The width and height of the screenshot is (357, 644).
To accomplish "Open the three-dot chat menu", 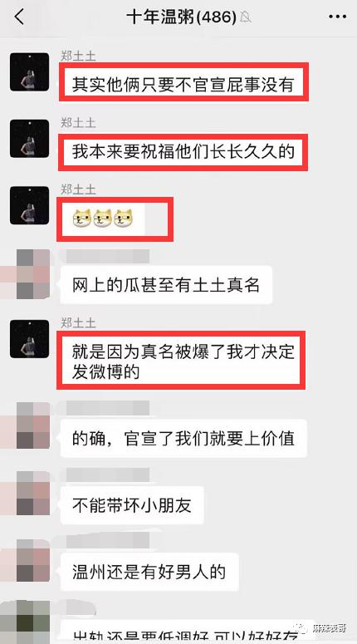I will [338, 17].
